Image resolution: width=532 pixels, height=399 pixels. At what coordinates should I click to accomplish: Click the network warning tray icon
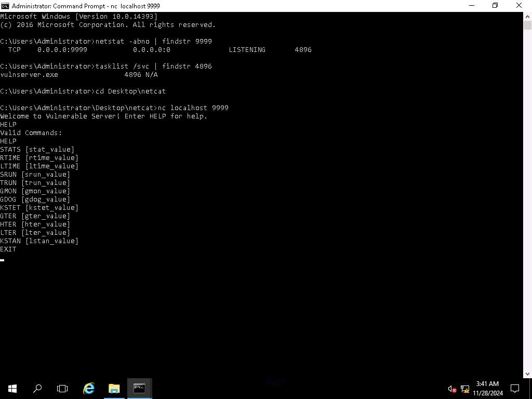click(x=465, y=389)
